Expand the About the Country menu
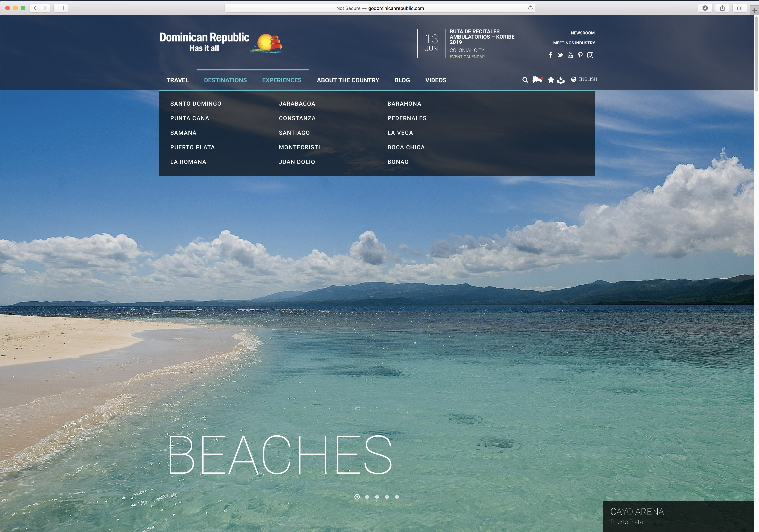Image resolution: width=759 pixels, height=532 pixels. click(x=348, y=80)
